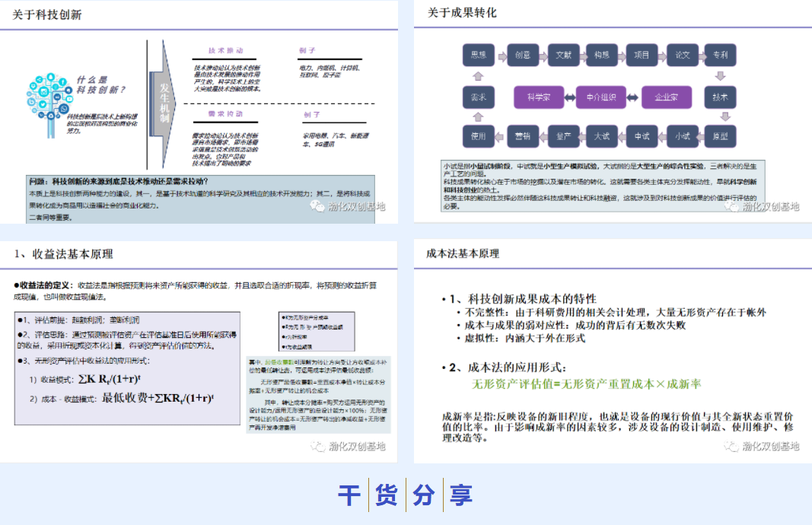Click the 技术推动 heading
The height and width of the screenshot is (525, 812).
(226, 51)
